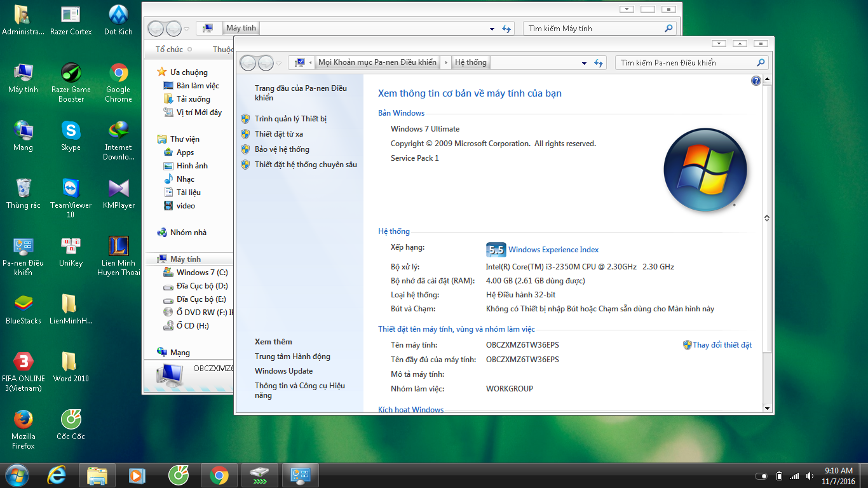Open Trình quản lý Thiết bị
The image size is (868, 488).
click(290, 119)
